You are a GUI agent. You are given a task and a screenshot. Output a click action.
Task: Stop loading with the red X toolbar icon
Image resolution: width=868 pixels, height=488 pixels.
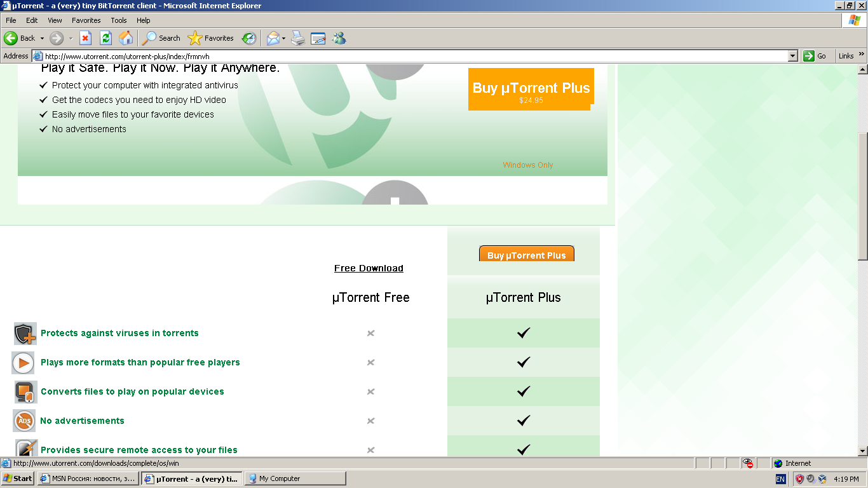point(85,38)
